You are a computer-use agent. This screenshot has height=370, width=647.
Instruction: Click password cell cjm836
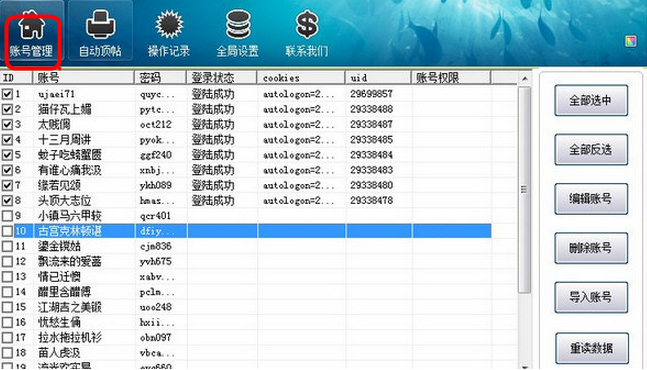(x=156, y=246)
